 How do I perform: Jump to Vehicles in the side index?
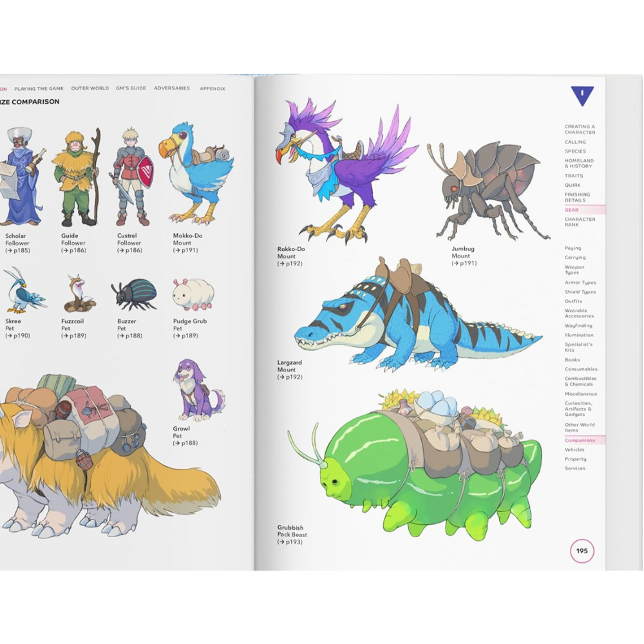click(574, 450)
